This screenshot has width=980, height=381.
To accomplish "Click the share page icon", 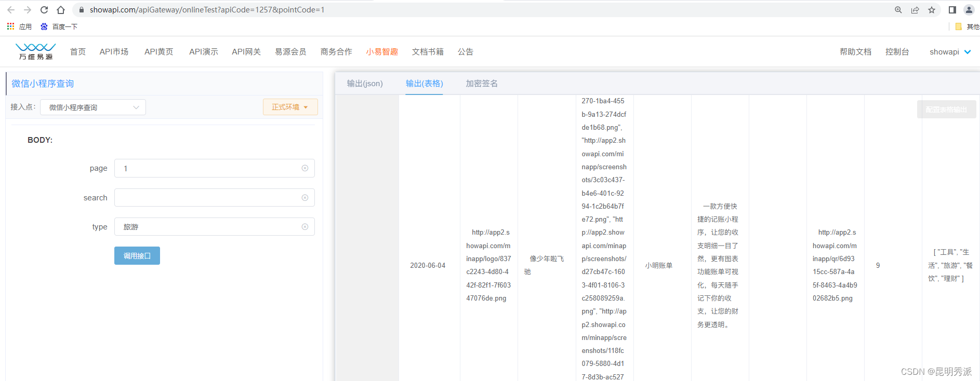I will point(915,10).
